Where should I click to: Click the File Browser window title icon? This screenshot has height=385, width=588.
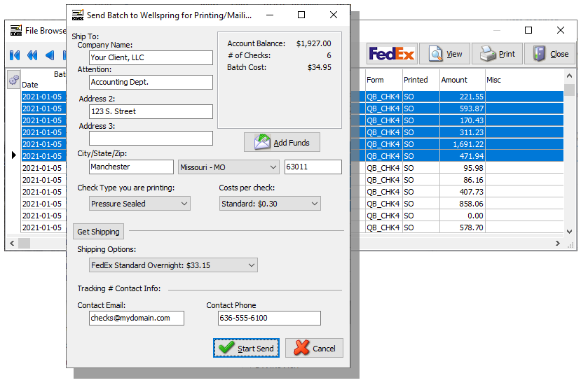click(16, 30)
